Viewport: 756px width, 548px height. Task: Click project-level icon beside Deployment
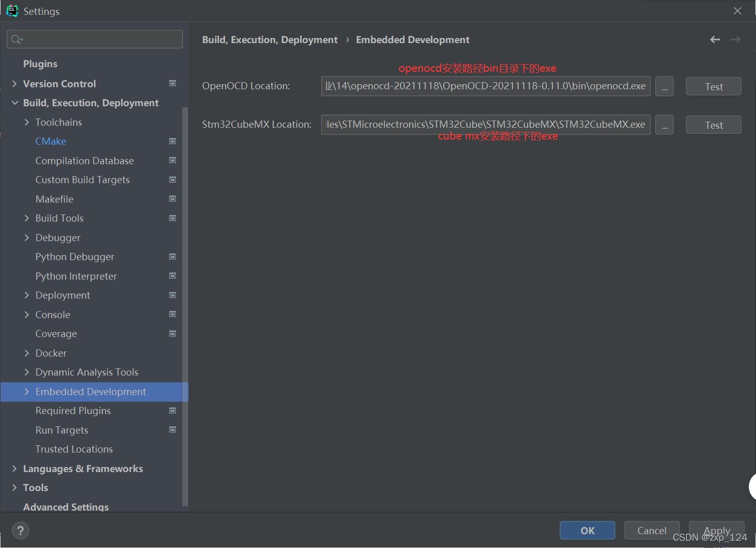click(x=173, y=295)
